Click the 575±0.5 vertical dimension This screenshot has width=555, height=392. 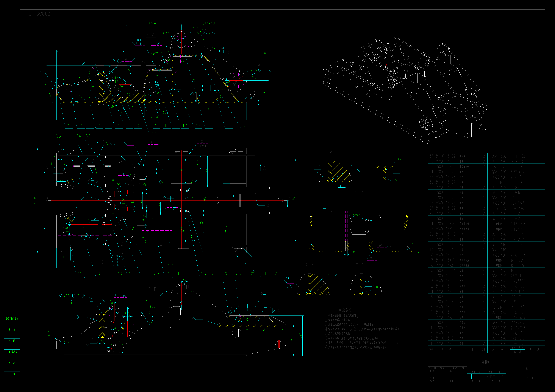pyautogui.click(x=265, y=55)
